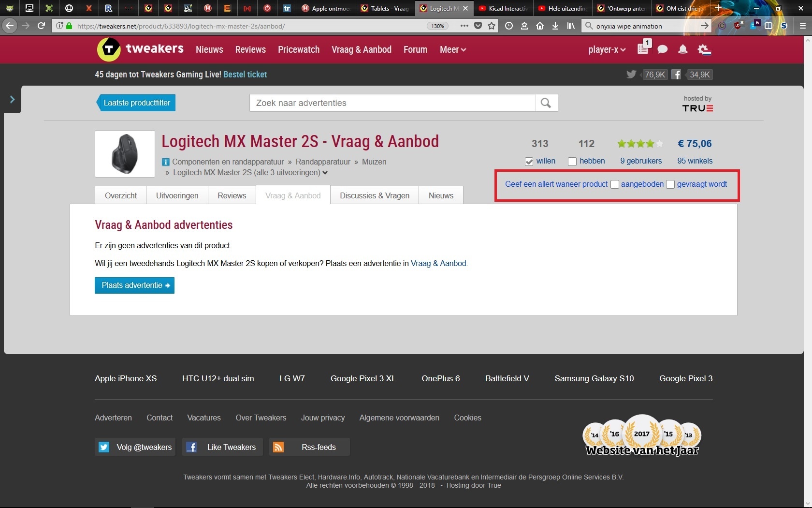Switch to the Nieuws product tab

click(441, 195)
